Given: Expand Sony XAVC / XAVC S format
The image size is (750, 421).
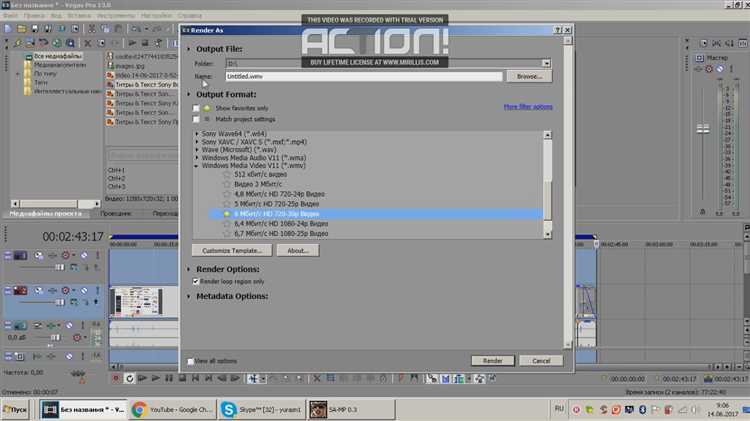Looking at the screenshot, I should click(x=197, y=142).
